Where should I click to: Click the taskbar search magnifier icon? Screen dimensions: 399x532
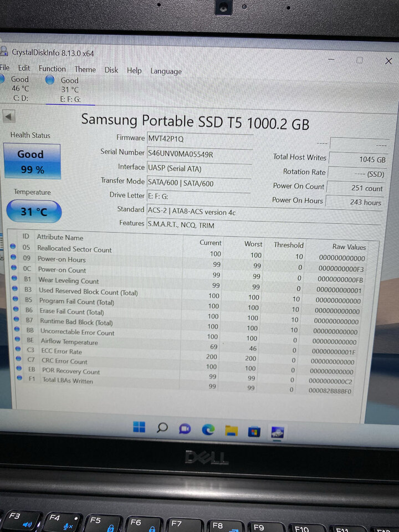click(x=162, y=427)
